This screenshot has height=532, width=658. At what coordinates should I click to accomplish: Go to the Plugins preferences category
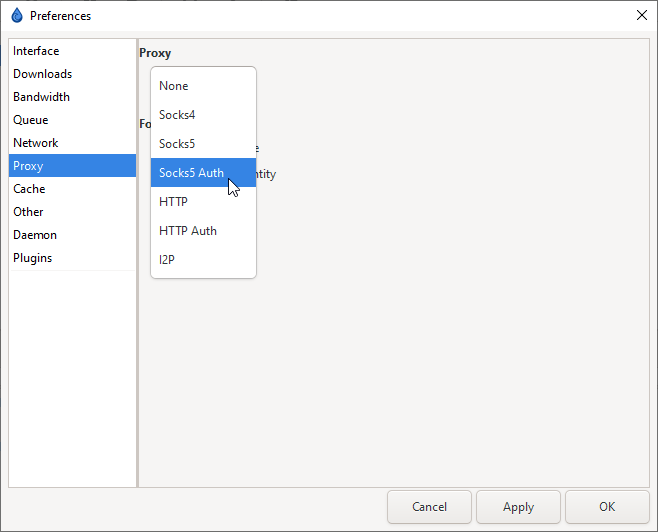point(32,258)
